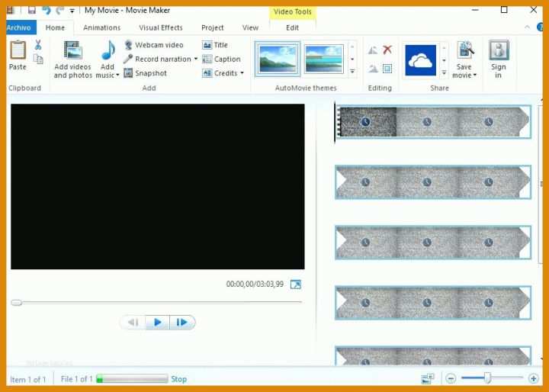
Task: Expand Add music dropdown arrow
Action: [117, 75]
